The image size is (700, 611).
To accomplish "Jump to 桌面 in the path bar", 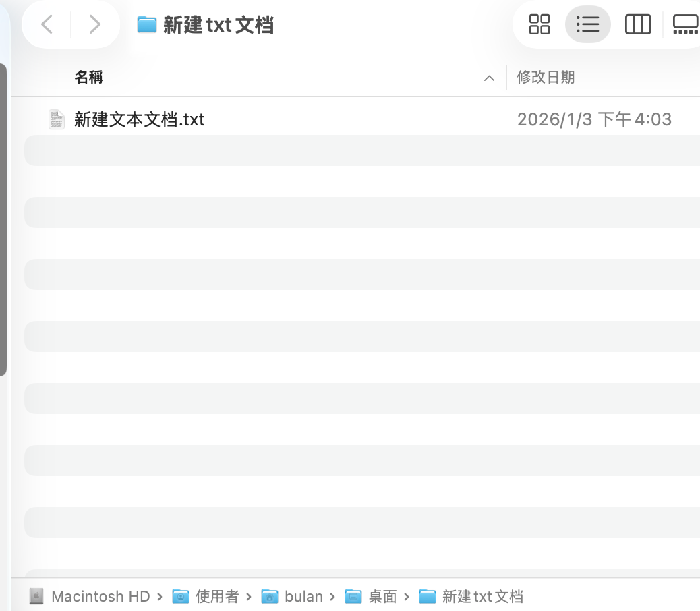I will (382, 596).
